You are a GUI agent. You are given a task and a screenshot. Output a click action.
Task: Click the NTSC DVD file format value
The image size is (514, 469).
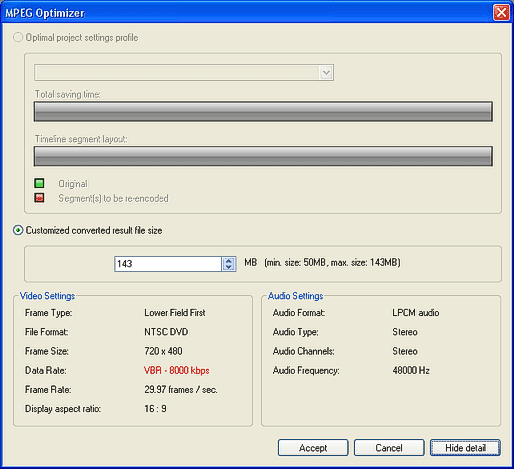tap(166, 332)
